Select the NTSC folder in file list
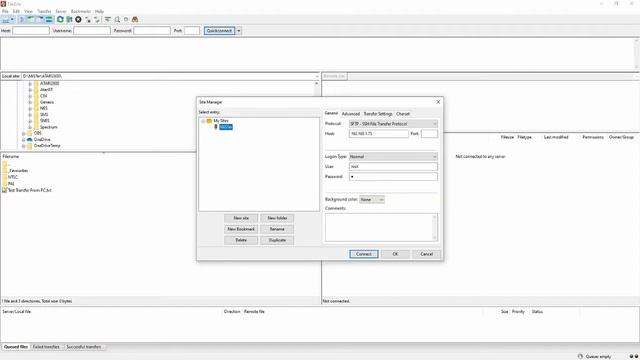 (13, 177)
